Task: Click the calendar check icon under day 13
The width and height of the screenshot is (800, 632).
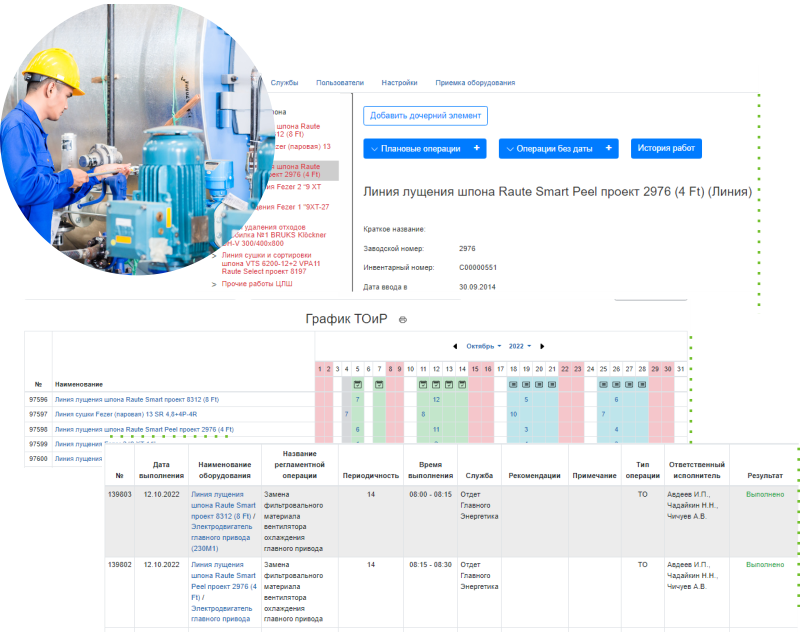Action: (x=449, y=385)
